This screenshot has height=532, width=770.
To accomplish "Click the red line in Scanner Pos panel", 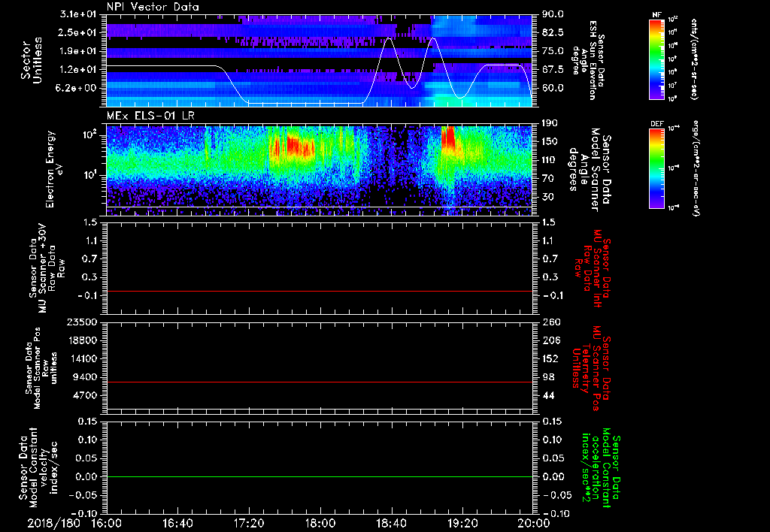I will point(320,382).
